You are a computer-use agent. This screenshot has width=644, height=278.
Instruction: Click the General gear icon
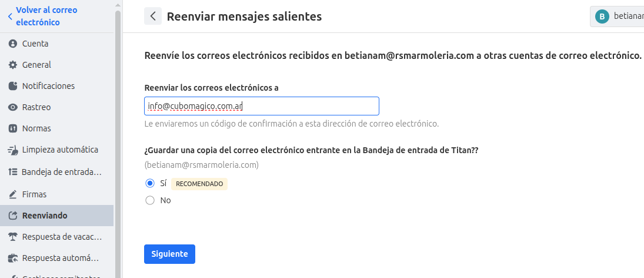tap(13, 65)
